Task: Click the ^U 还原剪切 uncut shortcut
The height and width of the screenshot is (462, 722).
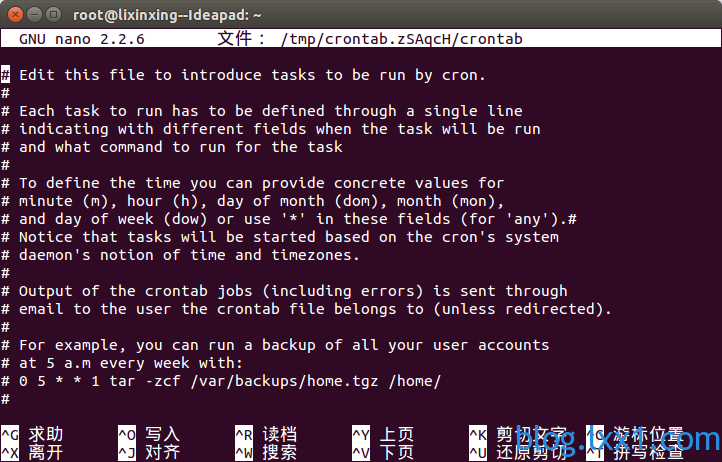Action: click(x=518, y=452)
